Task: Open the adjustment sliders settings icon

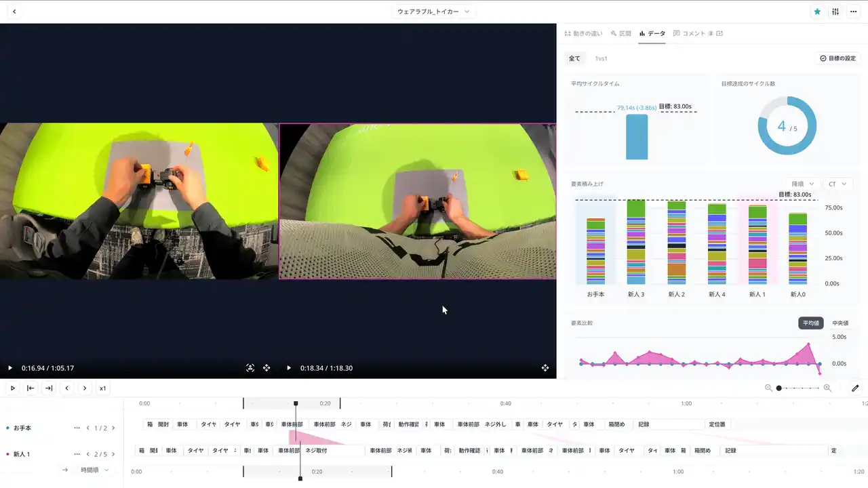Action: [x=835, y=12]
